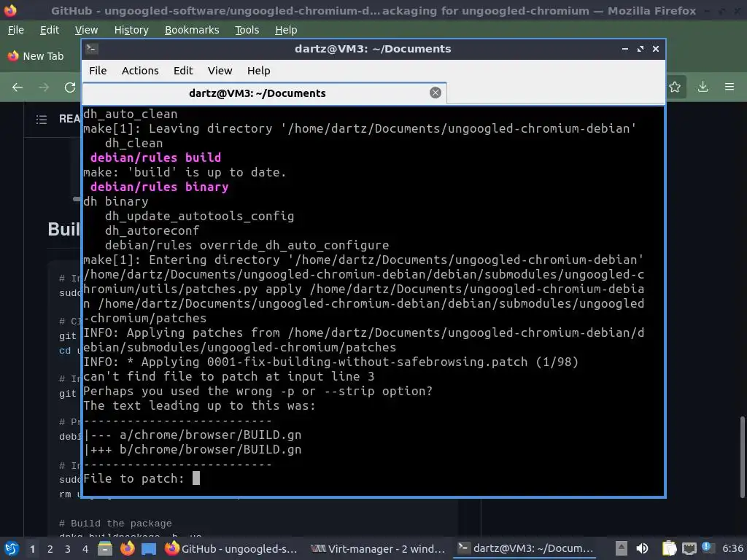Click the removable media eject tray icon
Screen dimensions: 747x560
coord(621,548)
